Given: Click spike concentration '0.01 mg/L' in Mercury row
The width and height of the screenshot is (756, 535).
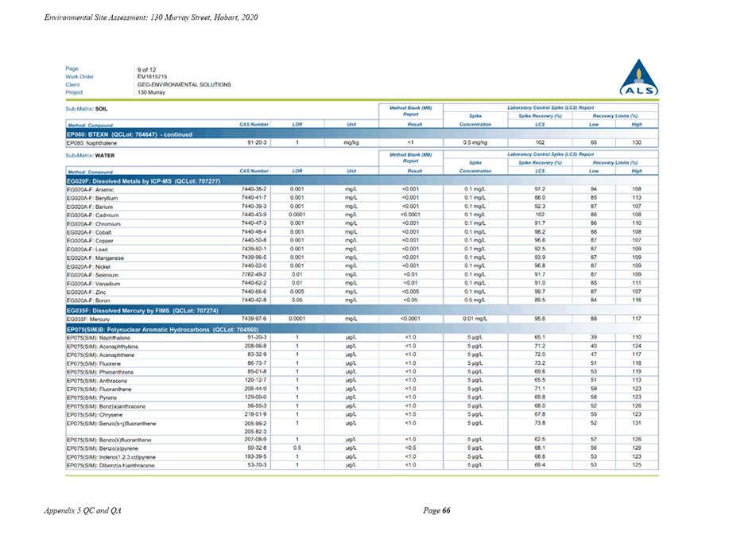Looking at the screenshot, I should (475, 319).
